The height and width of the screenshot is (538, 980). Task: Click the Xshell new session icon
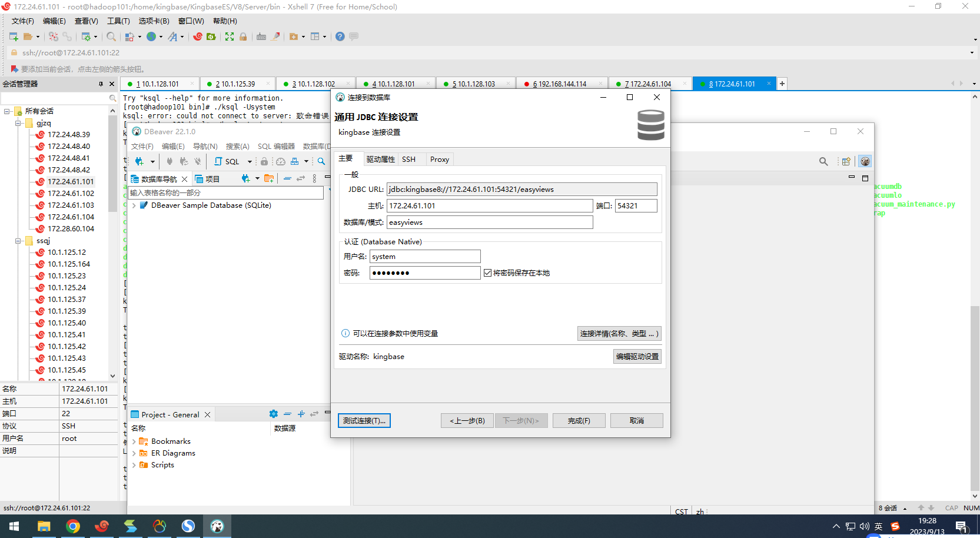pyautogui.click(x=14, y=36)
